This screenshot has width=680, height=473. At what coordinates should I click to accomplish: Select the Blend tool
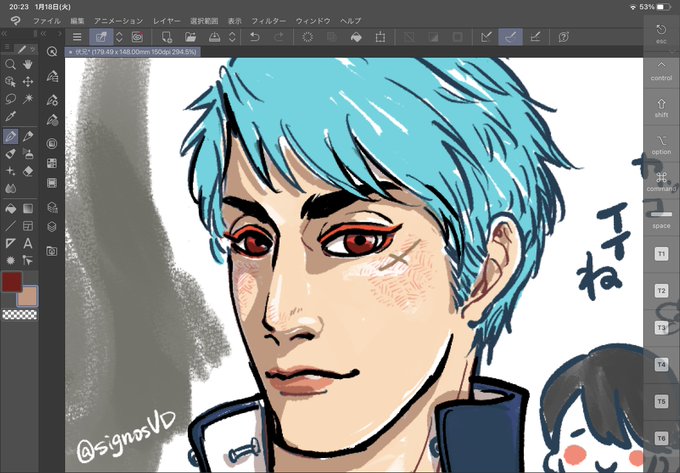coord(10,188)
